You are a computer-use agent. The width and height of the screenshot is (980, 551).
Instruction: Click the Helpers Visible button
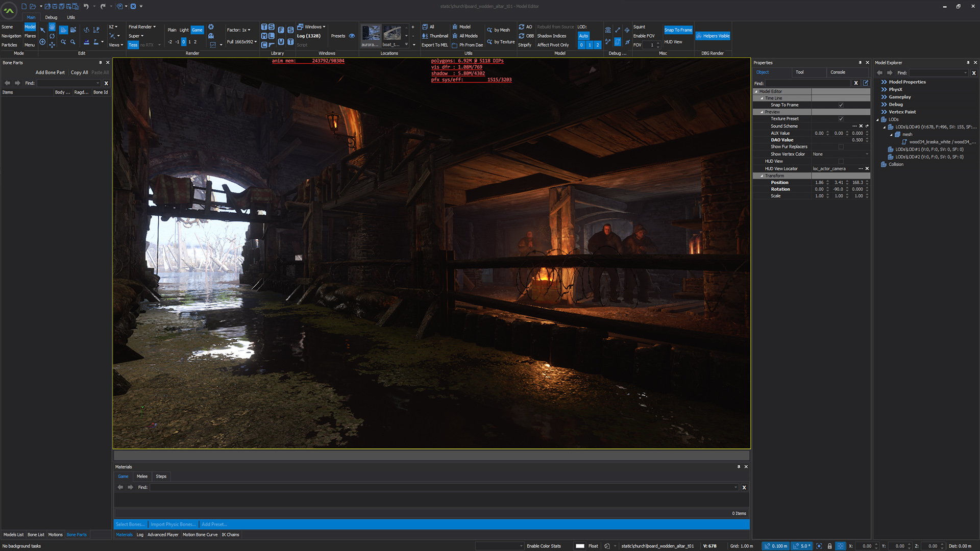(713, 36)
